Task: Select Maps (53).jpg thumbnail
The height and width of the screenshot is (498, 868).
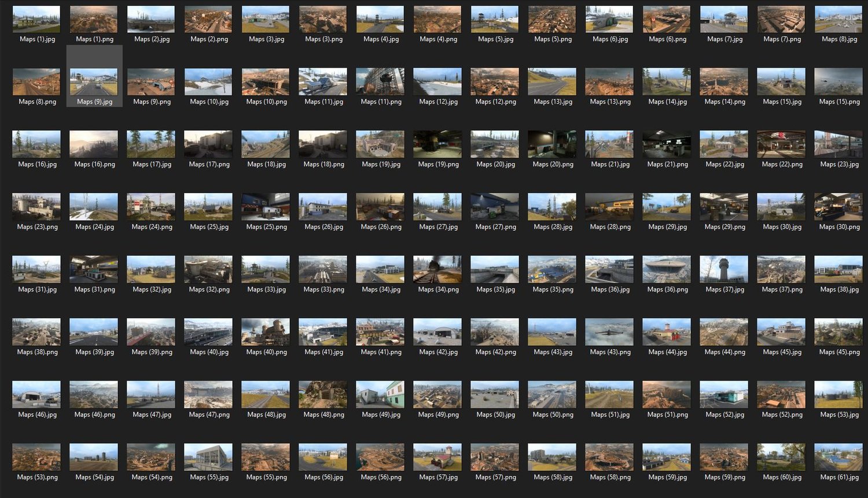Action: click(838, 394)
